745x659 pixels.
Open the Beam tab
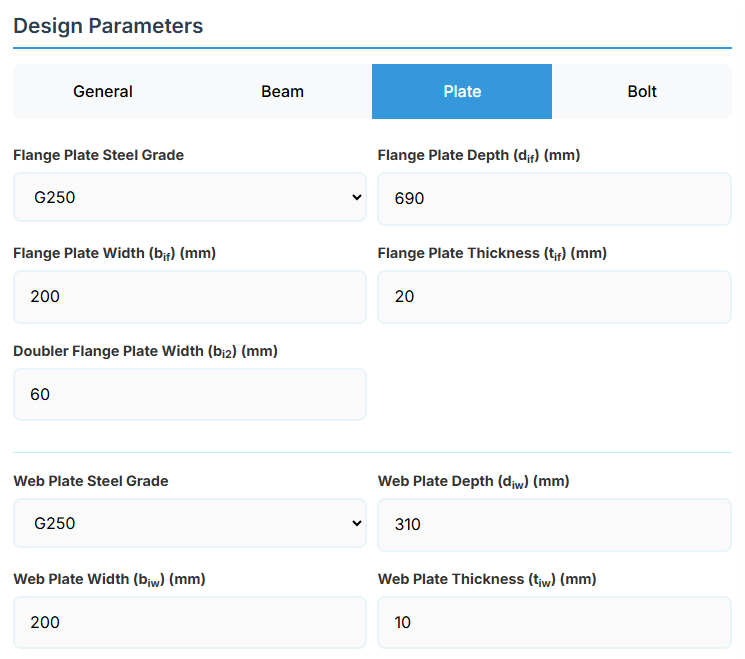(282, 92)
